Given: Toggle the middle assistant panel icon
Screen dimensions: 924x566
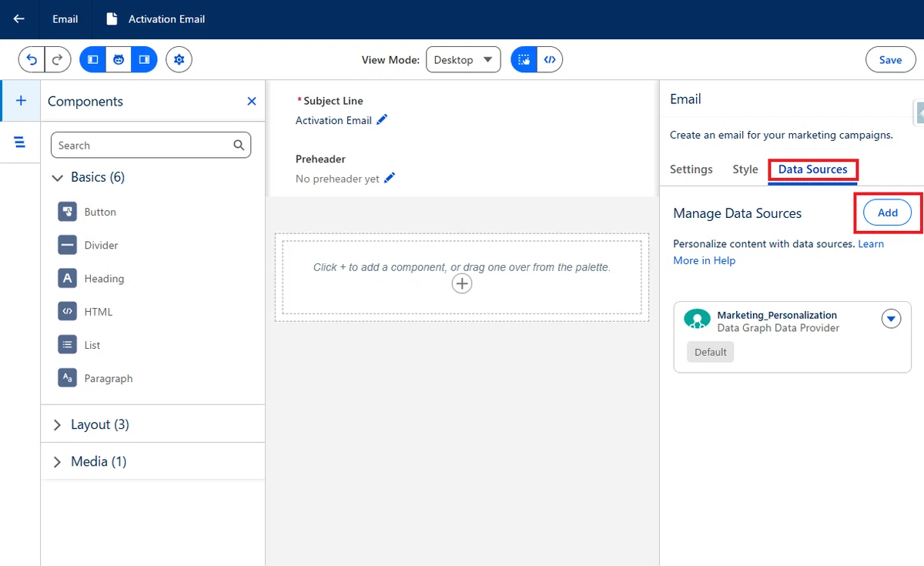Looking at the screenshot, I should coord(119,59).
